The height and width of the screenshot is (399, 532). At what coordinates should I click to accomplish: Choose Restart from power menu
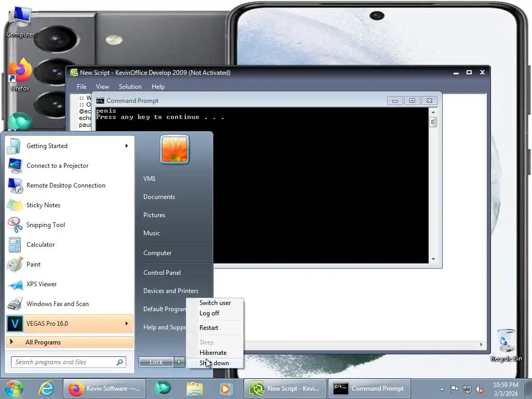(x=215, y=328)
